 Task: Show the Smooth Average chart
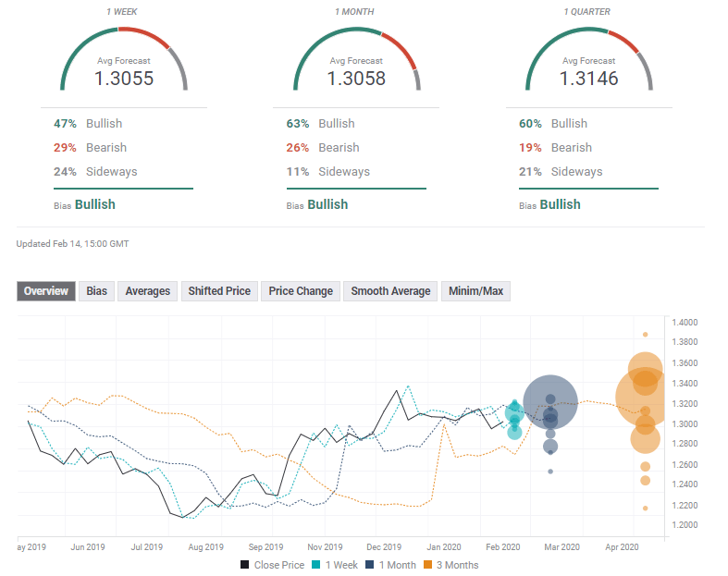point(390,291)
